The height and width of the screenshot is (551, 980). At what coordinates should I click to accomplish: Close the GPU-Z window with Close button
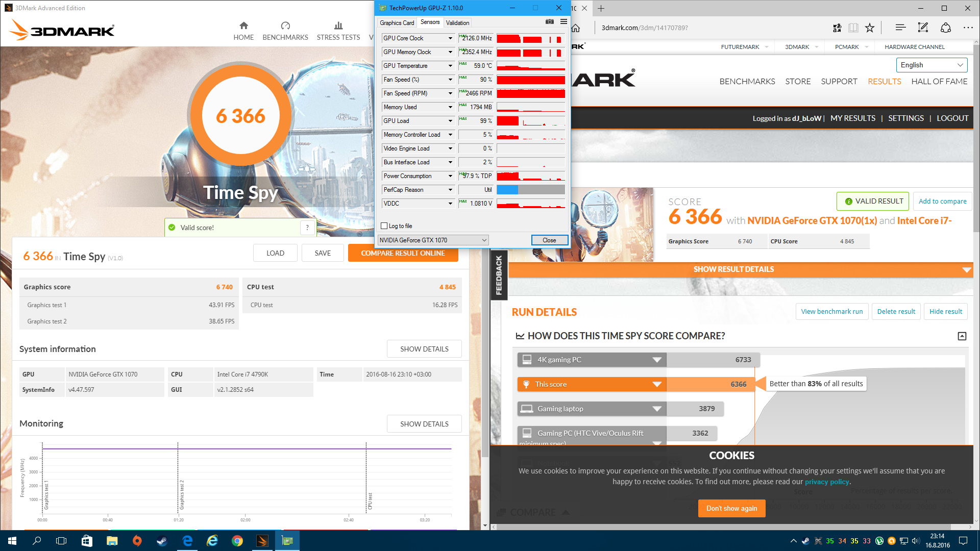(x=549, y=240)
